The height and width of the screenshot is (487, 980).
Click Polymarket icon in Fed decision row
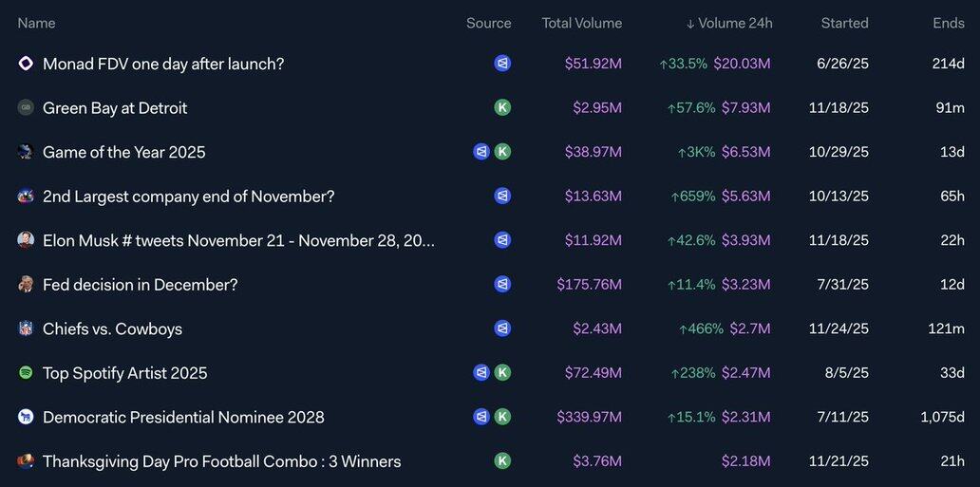click(x=502, y=284)
